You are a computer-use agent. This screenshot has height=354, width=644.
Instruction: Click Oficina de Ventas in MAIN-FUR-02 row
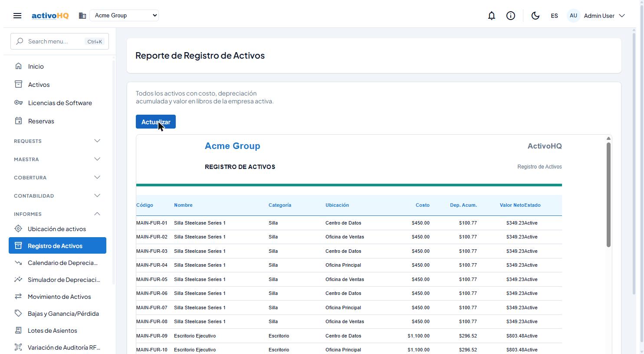[x=345, y=237]
